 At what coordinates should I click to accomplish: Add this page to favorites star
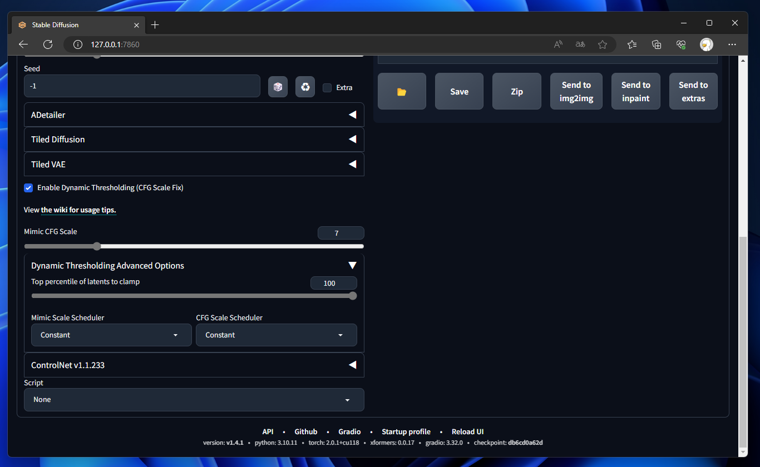pos(602,45)
